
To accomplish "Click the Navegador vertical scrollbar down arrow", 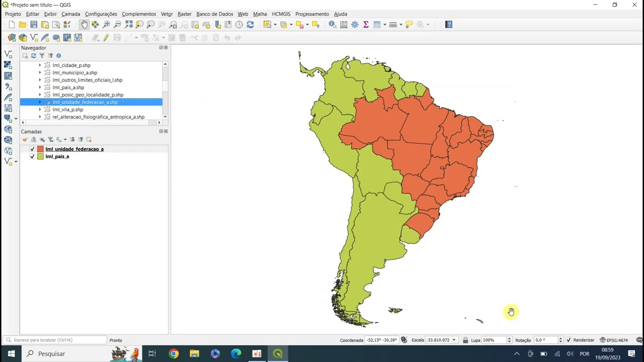I will (165, 117).
